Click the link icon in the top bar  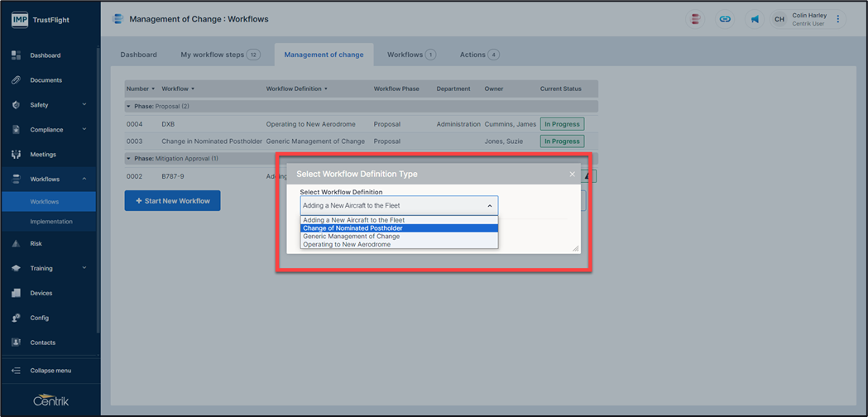coord(725,19)
